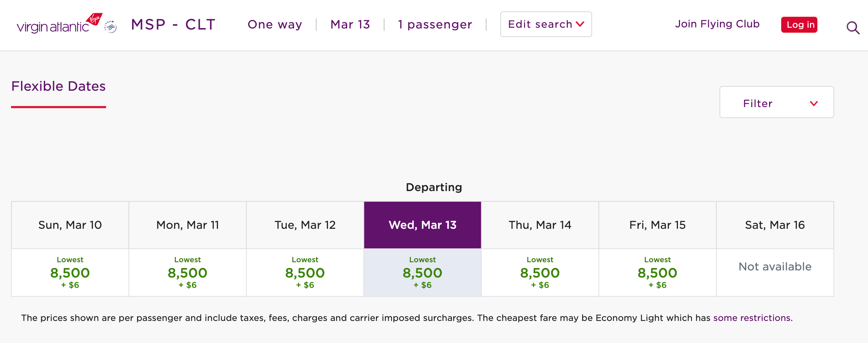
Task: Open Join Flying Club
Action: pyautogui.click(x=716, y=24)
